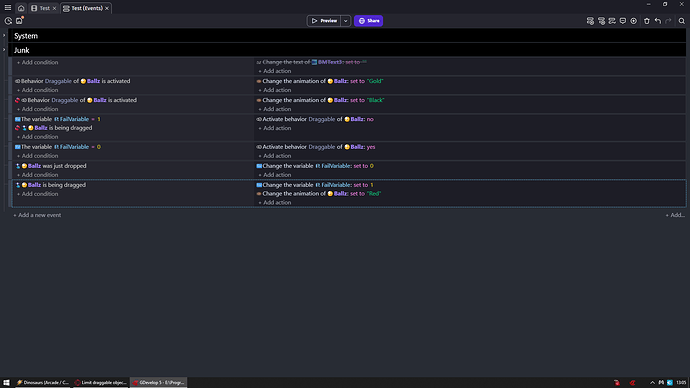Select first Draggable is activated condition
Image resolution: width=690 pixels, height=388 pixels.
(x=73, y=81)
